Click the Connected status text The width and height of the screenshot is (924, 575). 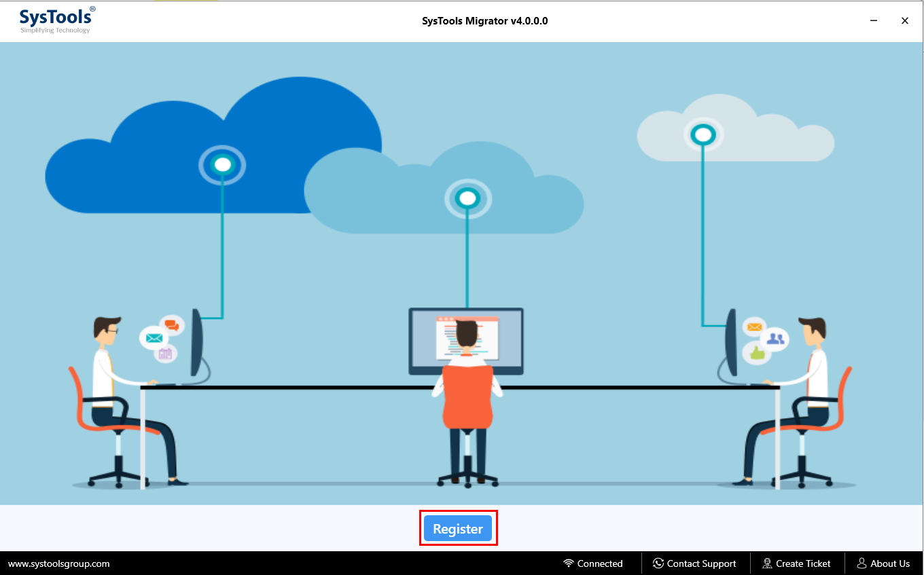[x=600, y=563]
